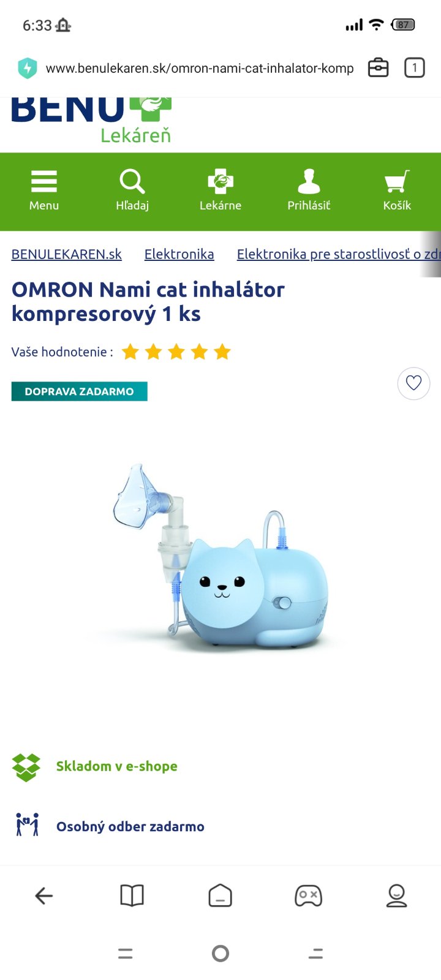This screenshot has width=441, height=980.
Task: Open browser bookmarks book icon
Action: pyautogui.click(x=132, y=896)
